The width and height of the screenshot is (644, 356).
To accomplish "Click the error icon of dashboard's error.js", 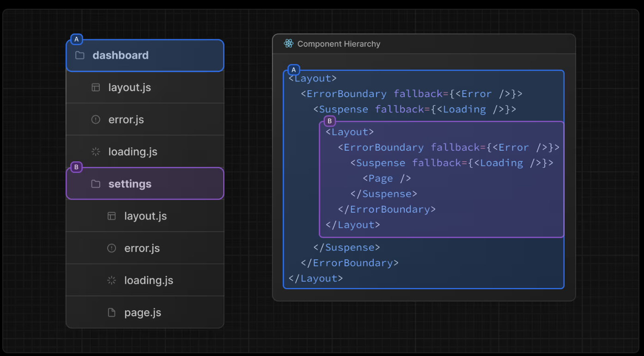I will point(96,120).
